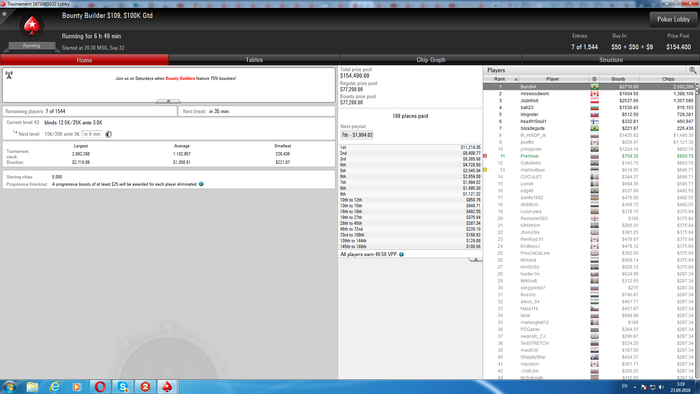Click EN language indicator in tray
Image resolution: width=700 pixels, height=394 pixels.
pyautogui.click(x=625, y=386)
